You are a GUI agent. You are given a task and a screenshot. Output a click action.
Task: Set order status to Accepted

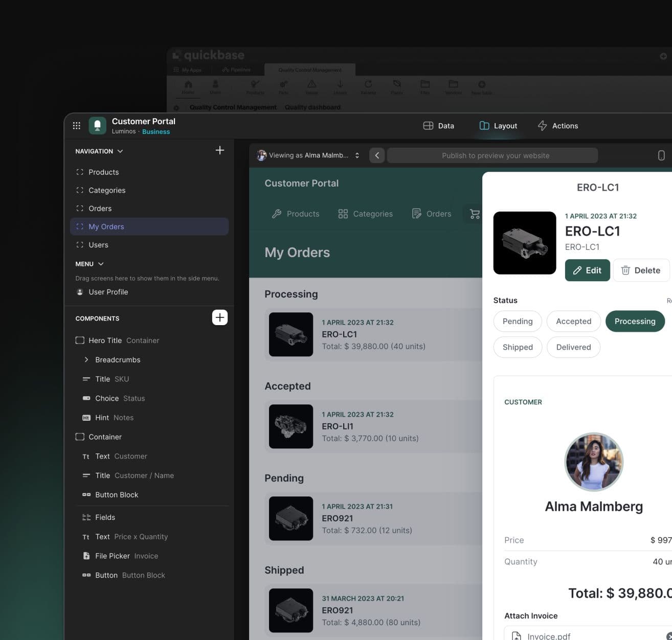click(573, 321)
